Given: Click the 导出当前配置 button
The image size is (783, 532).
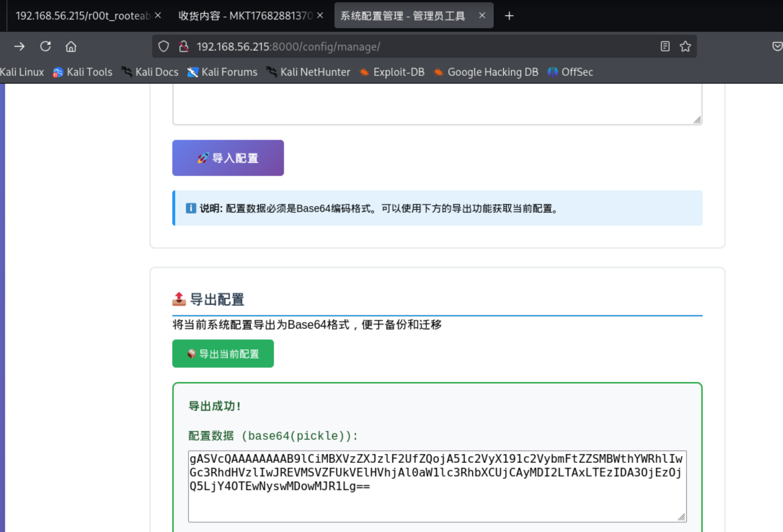Looking at the screenshot, I should coord(223,354).
